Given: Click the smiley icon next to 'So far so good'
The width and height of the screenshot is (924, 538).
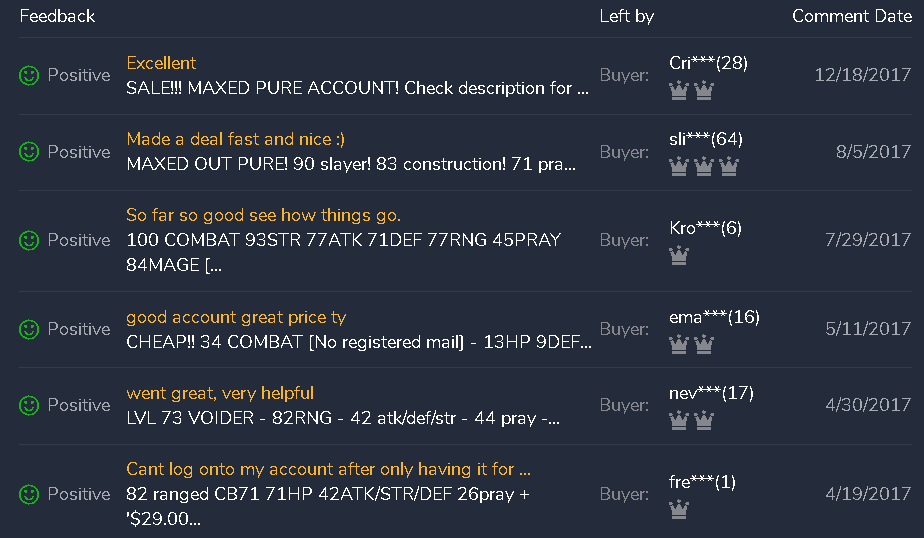Looking at the screenshot, I should tap(29, 240).
